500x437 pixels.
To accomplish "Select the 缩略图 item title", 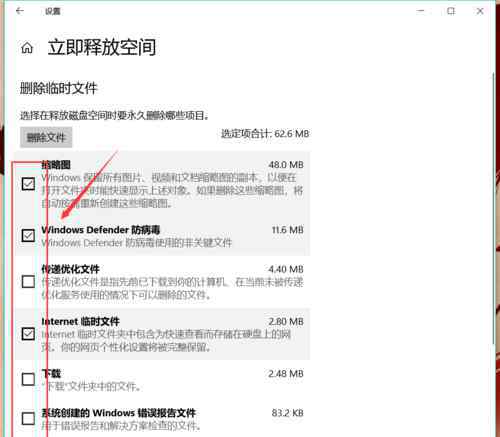I will click(56, 165).
